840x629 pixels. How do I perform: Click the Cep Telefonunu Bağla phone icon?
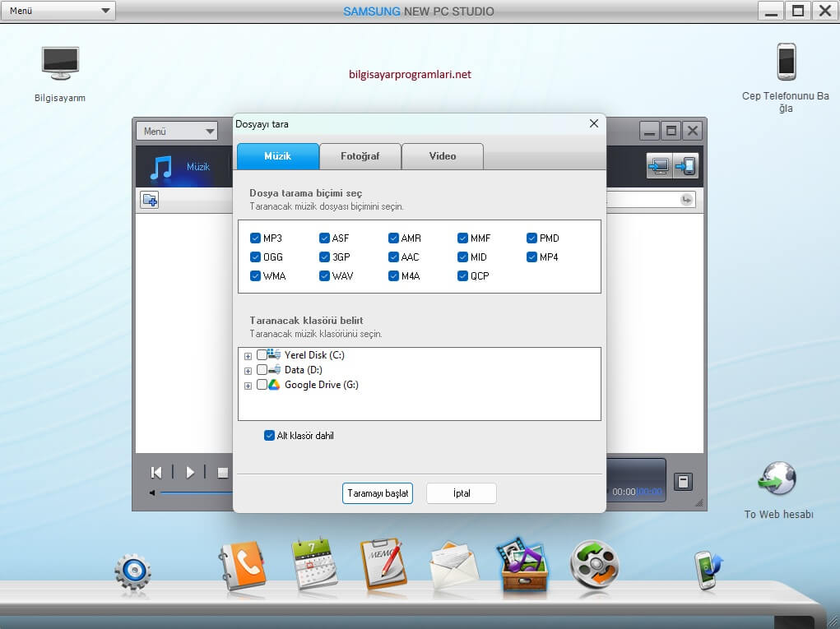[x=786, y=62]
